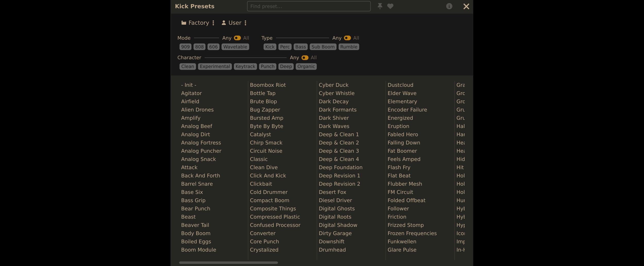The width and height of the screenshot is (644, 266).
Task: Select the Experimental character tag
Action: point(215,66)
